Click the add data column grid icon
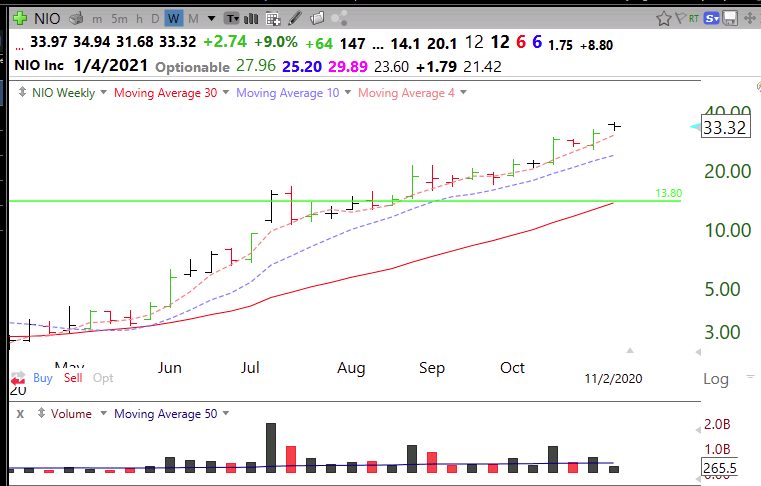The width and height of the screenshot is (761, 486). 273,19
